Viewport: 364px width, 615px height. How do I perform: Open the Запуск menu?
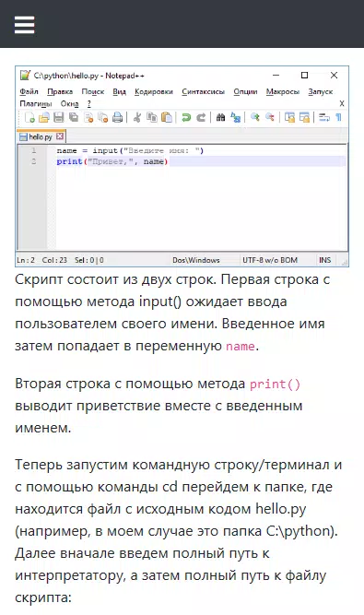tap(320, 92)
